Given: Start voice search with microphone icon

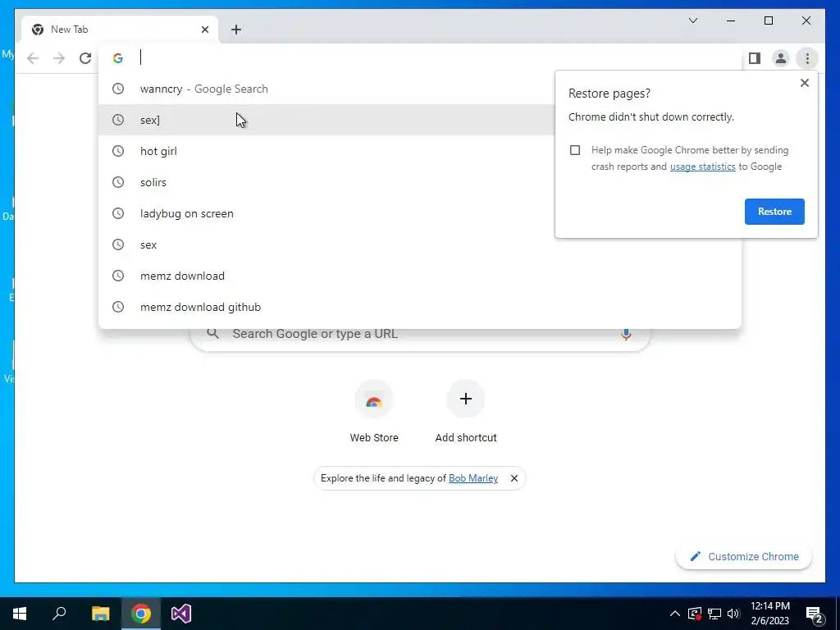Looking at the screenshot, I should tap(625, 334).
